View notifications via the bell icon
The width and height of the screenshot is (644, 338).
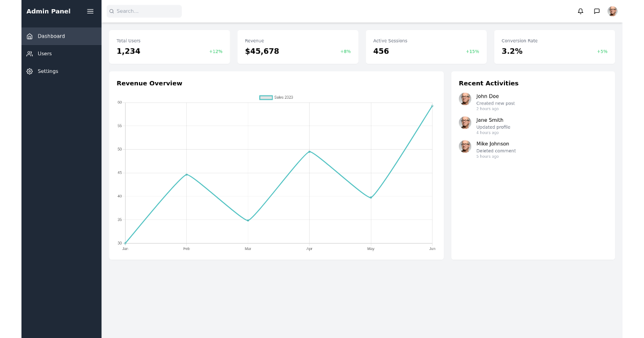[x=580, y=11]
